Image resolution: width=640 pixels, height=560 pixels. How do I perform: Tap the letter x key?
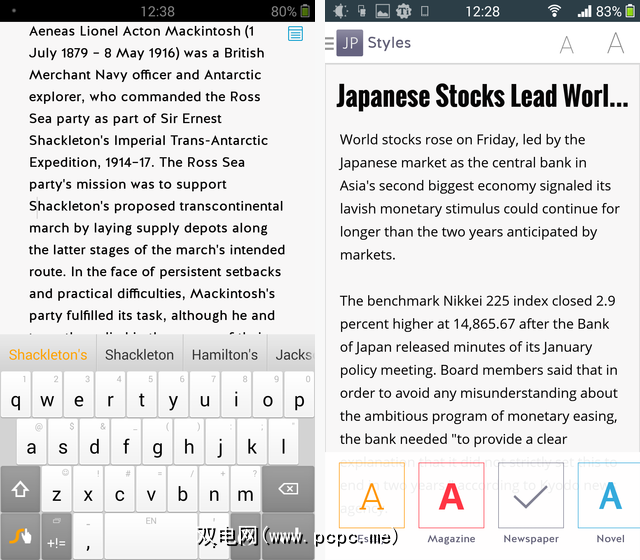[88, 489]
